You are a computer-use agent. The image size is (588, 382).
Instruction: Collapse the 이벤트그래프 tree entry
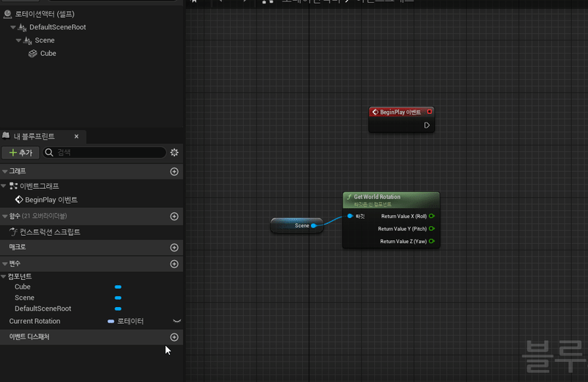(x=4, y=186)
